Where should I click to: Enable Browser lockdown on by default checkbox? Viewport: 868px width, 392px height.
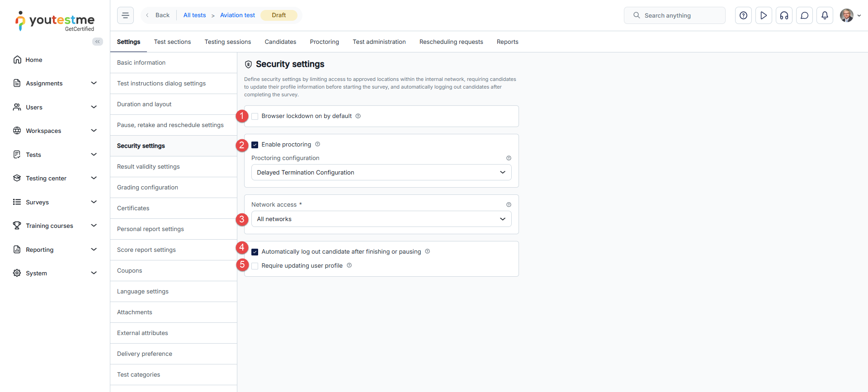255,116
